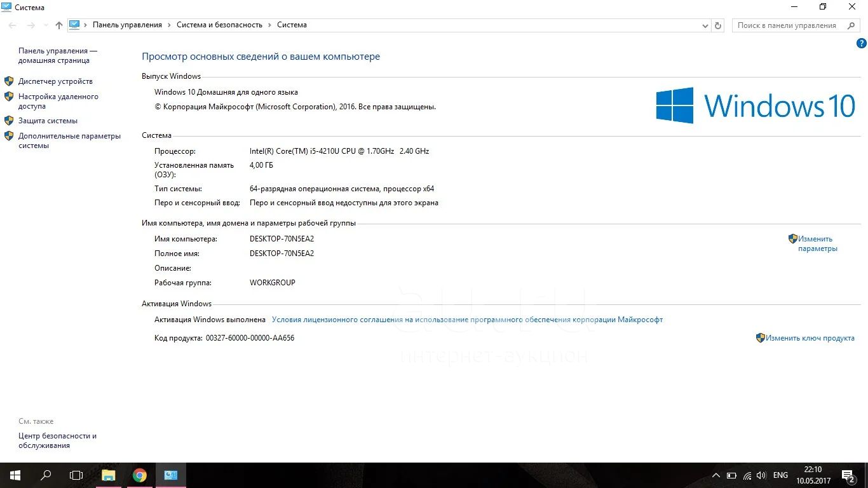This screenshot has width=868, height=488.
Task: Click shield icon beside 'Диспетчер устройств'
Action: point(9,81)
